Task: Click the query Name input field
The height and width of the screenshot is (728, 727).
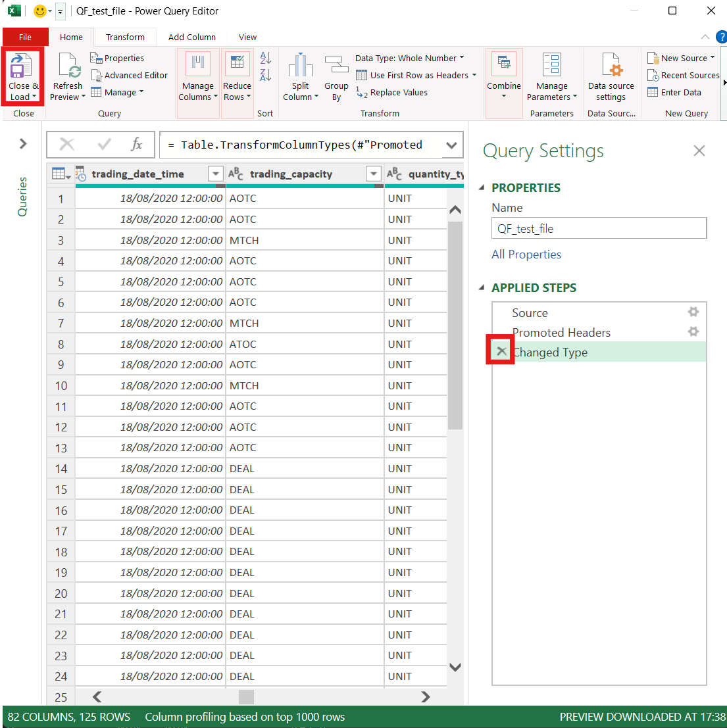Action: pyautogui.click(x=599, y=228)
